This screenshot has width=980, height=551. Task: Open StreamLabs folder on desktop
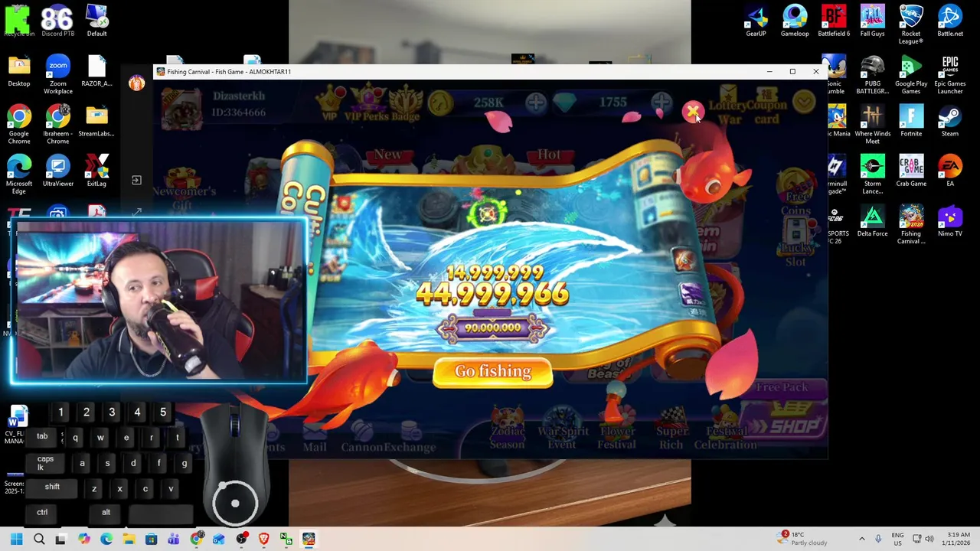[x=96, y=121]
